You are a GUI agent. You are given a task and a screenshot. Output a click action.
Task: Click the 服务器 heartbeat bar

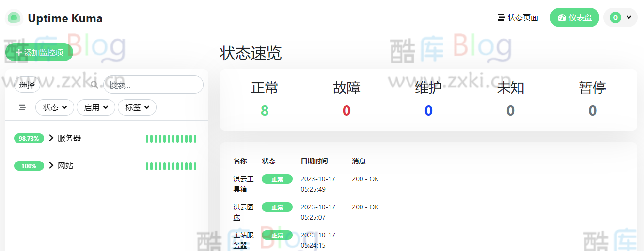171,139
